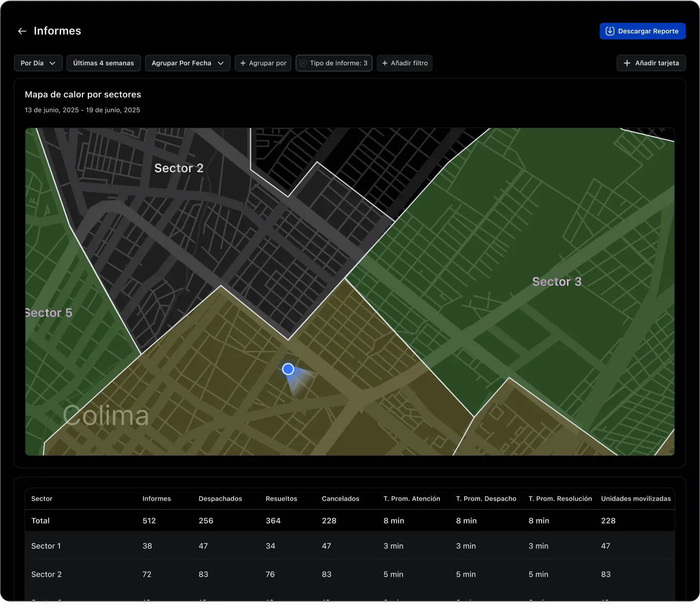The width and height of the screenshot is (700, 609).
Task: Select the Sector 2 region on map
Action: [x=179, y=168]
